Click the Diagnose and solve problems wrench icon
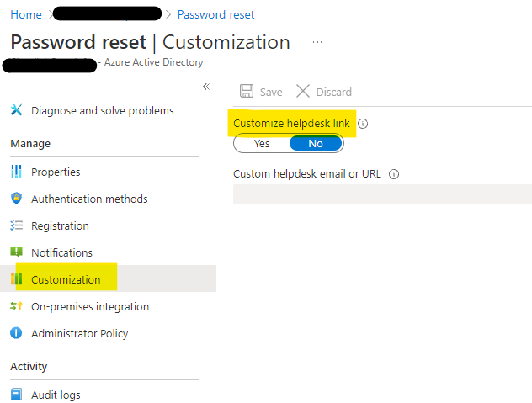Image resolution: width=532 pixels, height=403 pixels. tap(16, 110)
